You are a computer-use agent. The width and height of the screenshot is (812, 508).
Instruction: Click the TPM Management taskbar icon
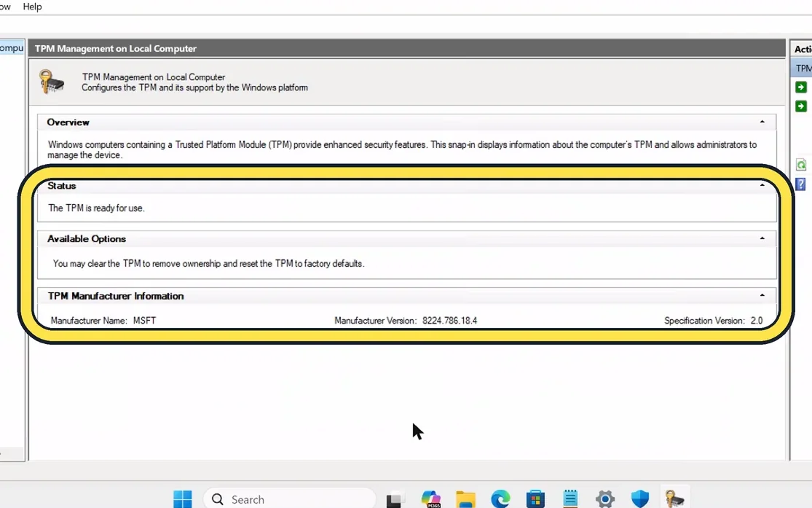[x=675, y=499]
